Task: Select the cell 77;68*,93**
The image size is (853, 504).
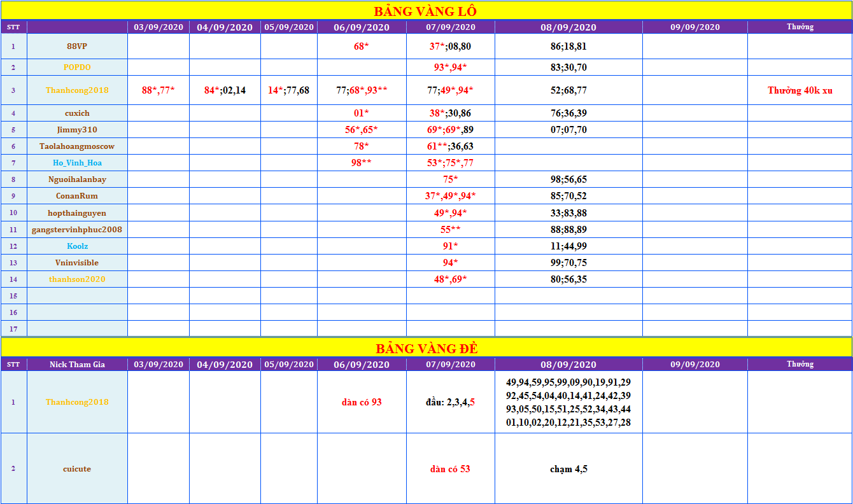Action: (x=362, y=90)
